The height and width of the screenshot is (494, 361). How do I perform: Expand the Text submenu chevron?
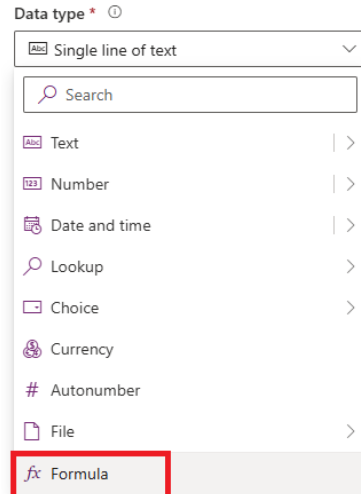point(350,143)
